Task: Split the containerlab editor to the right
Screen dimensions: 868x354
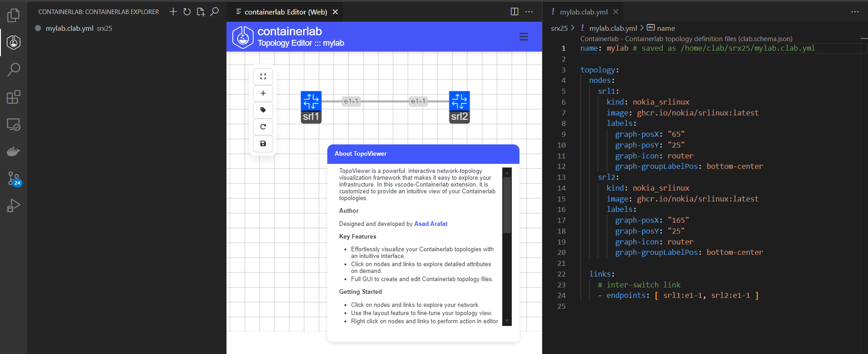Action: tap(514, 12)
